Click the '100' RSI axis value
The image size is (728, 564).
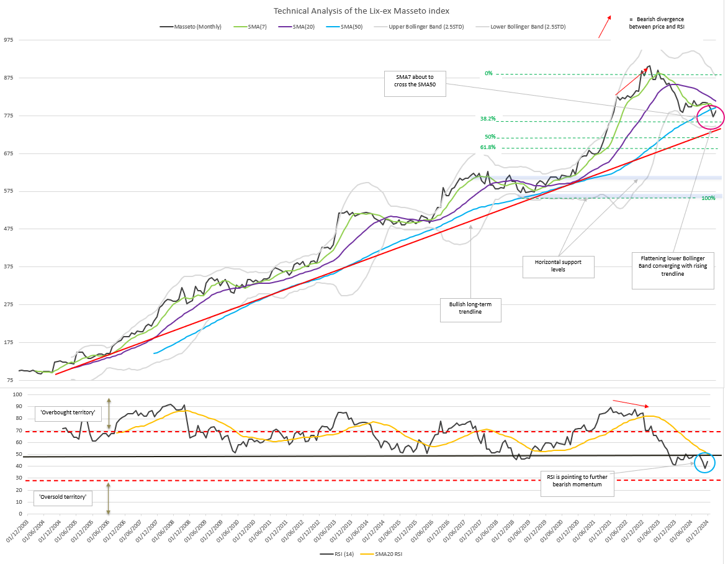tap(17, 395)
